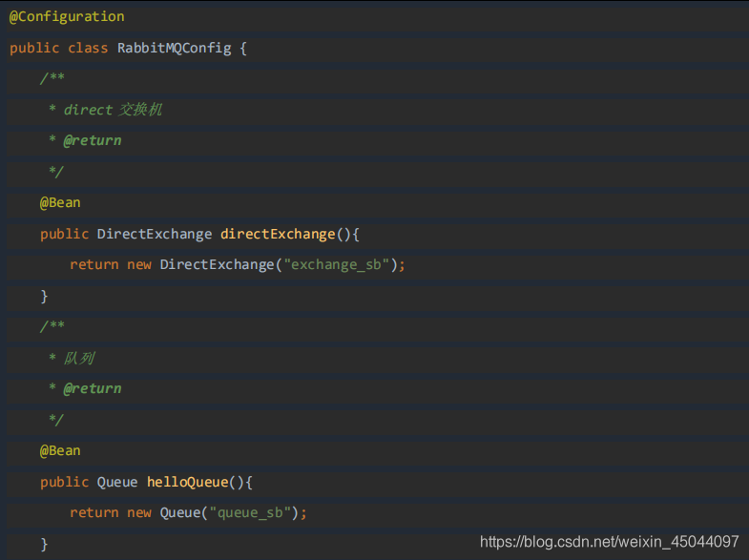
Task: Click the @Bean annotation above helloQueue
Action: tap(60, 450)
